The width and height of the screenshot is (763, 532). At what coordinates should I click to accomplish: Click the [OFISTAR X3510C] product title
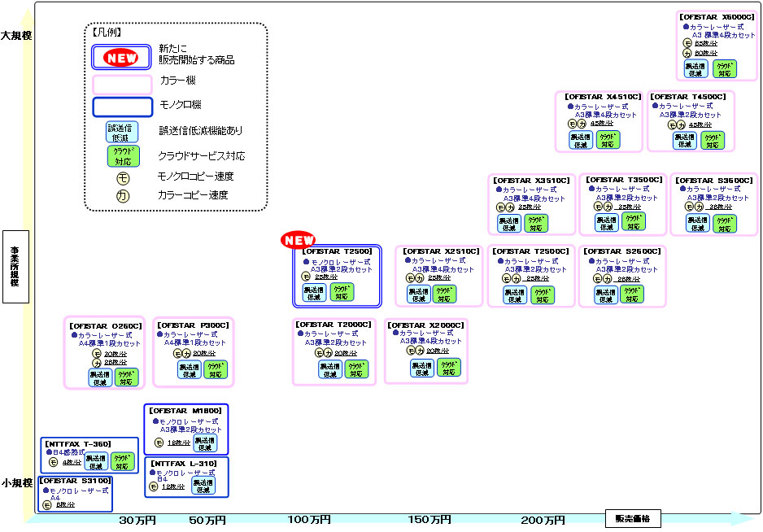(531, 181)
